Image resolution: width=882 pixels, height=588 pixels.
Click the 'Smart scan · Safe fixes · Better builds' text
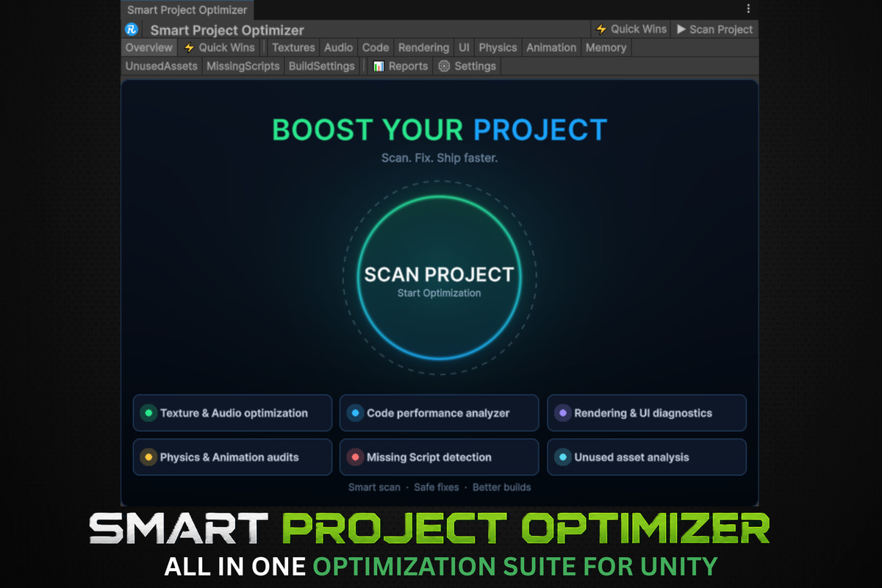pos(440,487)
